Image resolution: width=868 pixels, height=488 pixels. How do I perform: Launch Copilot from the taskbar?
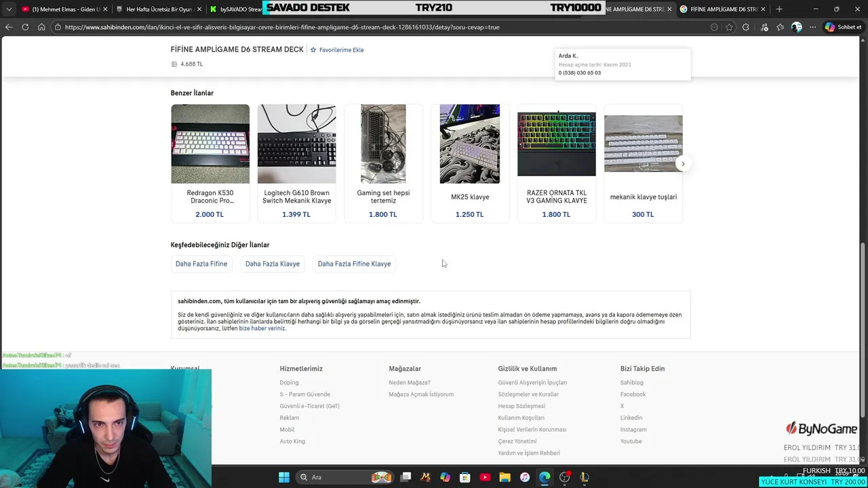tap(445, 477)
